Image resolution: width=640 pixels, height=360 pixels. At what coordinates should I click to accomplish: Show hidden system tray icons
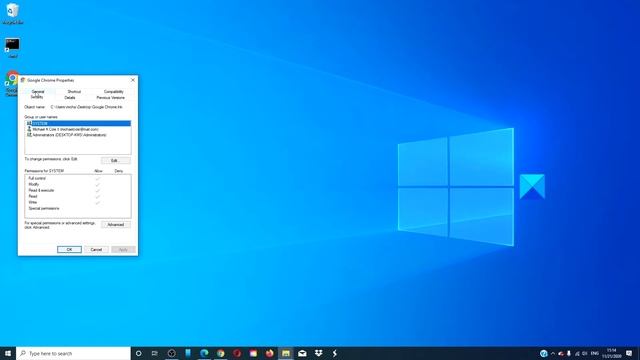553,353
